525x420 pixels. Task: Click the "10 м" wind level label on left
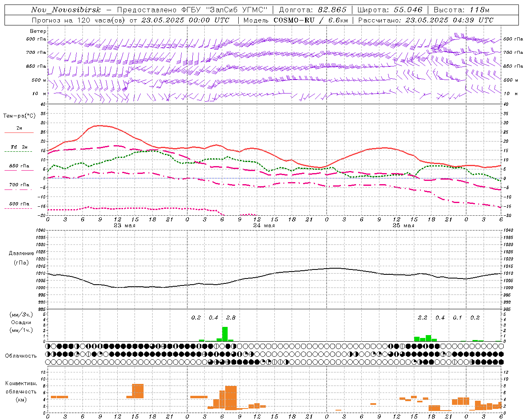click(39, 94)
